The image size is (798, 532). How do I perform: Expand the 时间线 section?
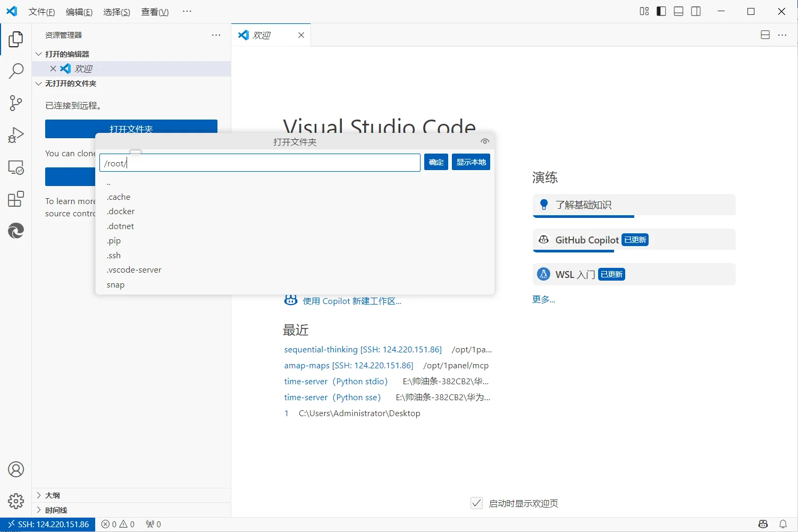pos(38,510)
